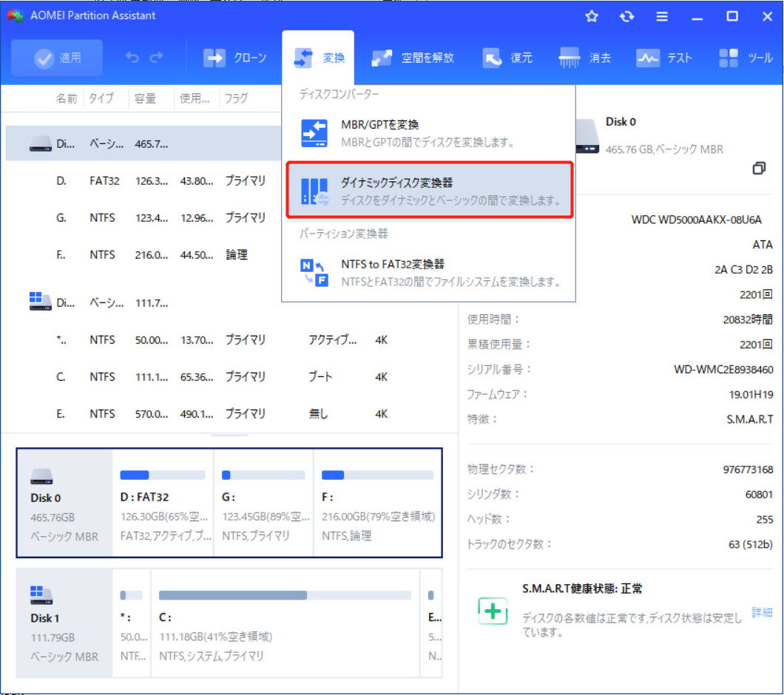Click the undo arrow icon
The image size is (784, 695).
(132, 58)
